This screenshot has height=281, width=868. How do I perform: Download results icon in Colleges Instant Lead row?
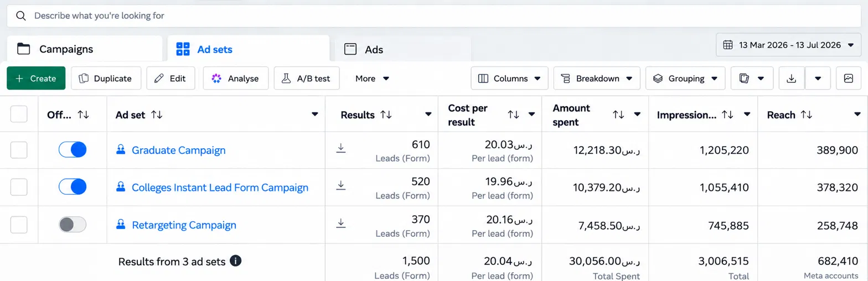click(341, 185)
